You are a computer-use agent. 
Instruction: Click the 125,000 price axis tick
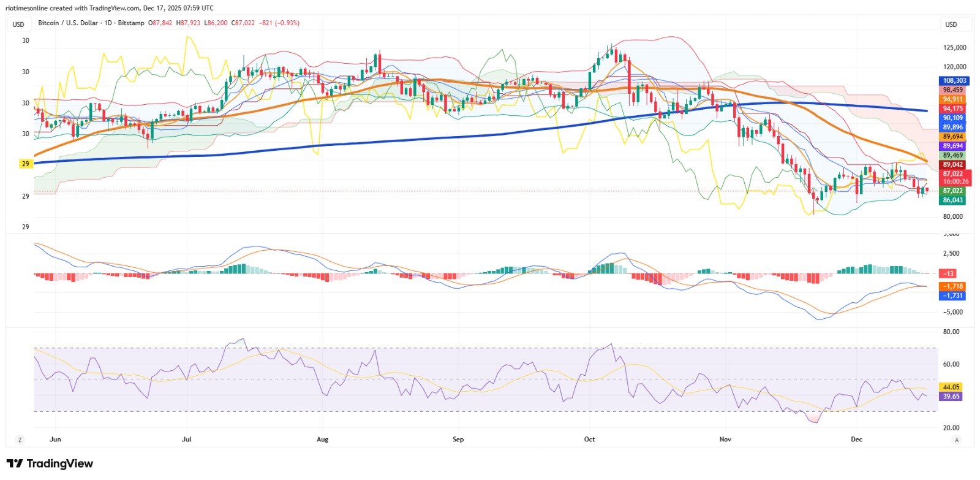pos(954,47)
